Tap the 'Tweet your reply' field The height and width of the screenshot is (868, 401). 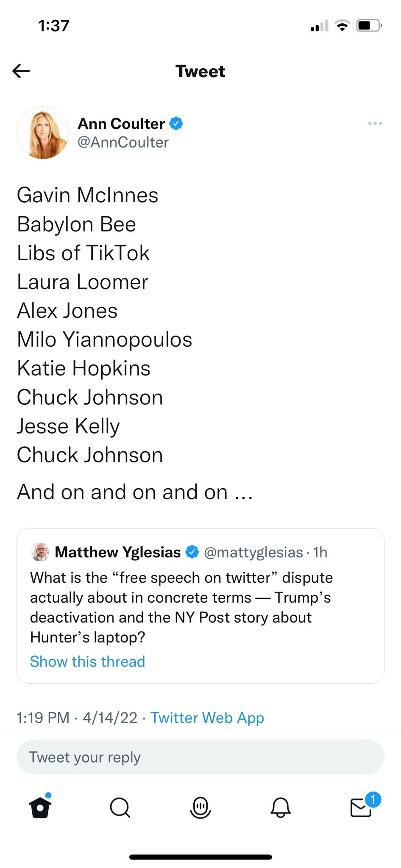point(200,757)
